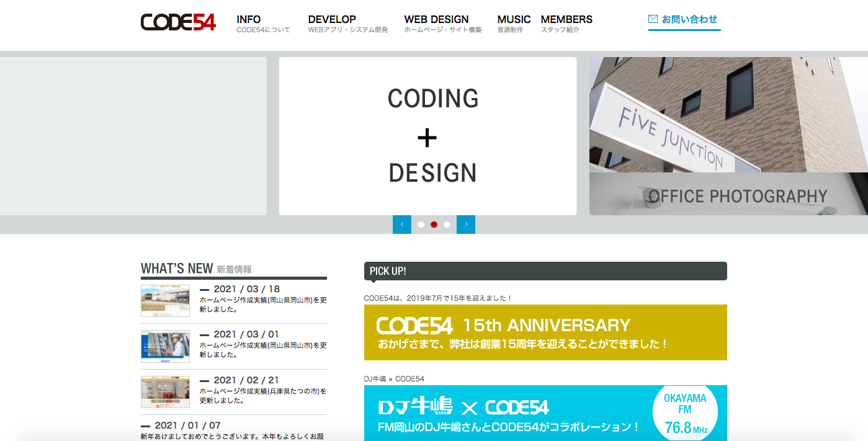Open the 2021/03/18 news thumbnail

tap(165, 301)
